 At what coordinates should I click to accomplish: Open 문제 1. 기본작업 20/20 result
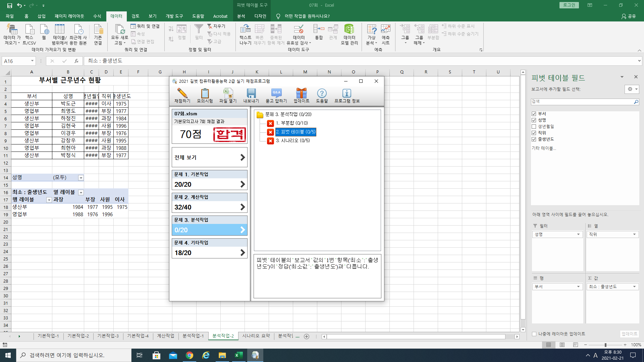tap(210, 180)
